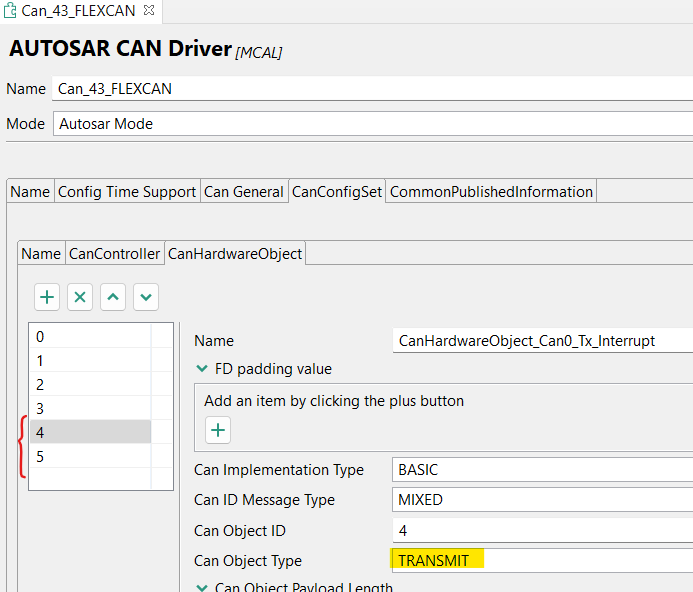The width and height of the screenshot is (693, 592).
Task: Click the Can_43_FLEXCAN editor tab icon
Action: (x=10, y=11)
